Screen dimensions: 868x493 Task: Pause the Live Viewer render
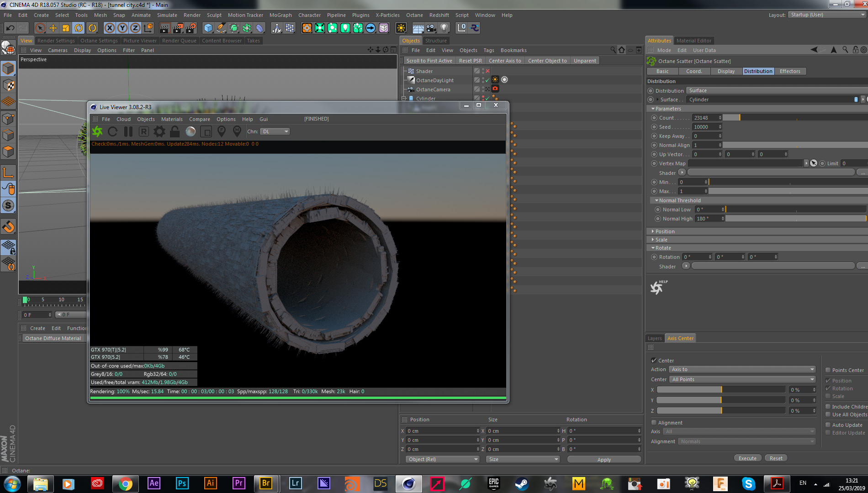[128, 132]
